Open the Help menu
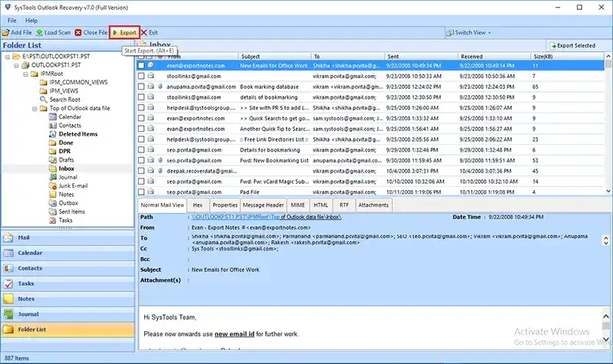The width and height of the screenshot is (613, 364). click(31, 21)
